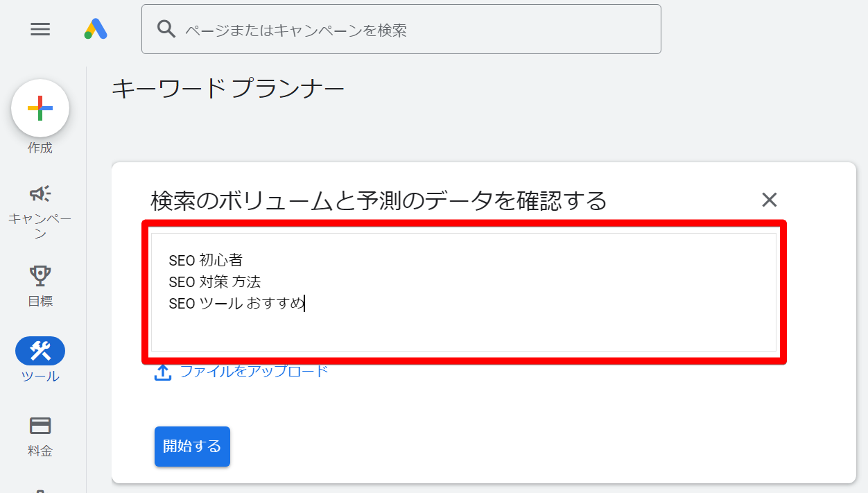Viewport: 868px width, 493px height.
Task: Click the 作成 label under the plus button
Action: tap(40, 148)
